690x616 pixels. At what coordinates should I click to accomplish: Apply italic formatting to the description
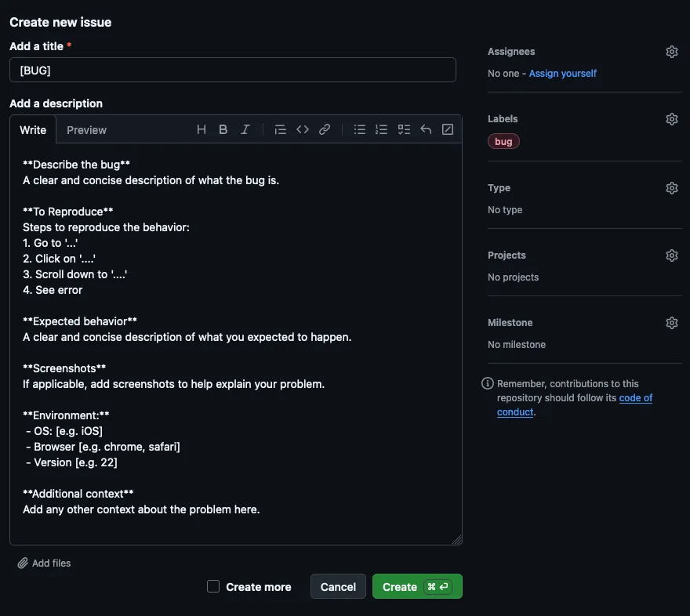coord(245,130)
